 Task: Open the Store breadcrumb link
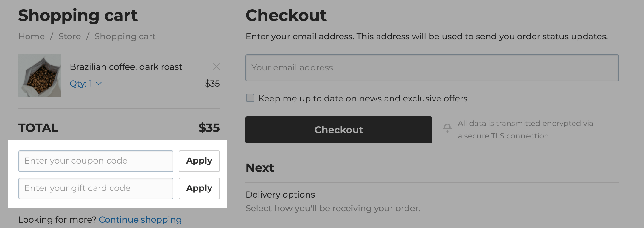69,36
